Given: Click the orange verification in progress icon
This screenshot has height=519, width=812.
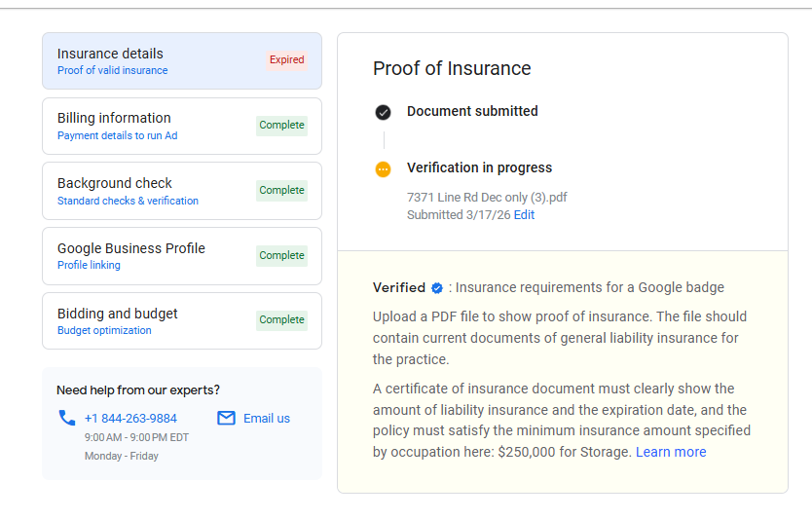Looking at the screenshot, I should [x=384, y=168].
